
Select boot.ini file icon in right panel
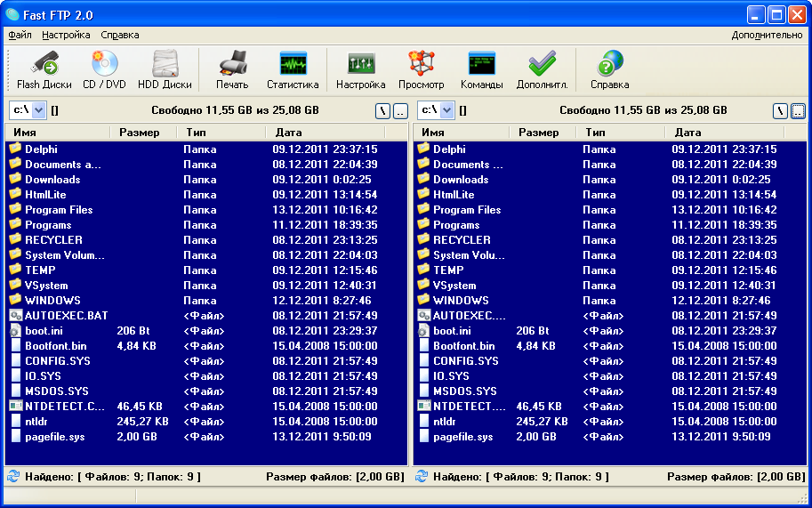[423, 330]
